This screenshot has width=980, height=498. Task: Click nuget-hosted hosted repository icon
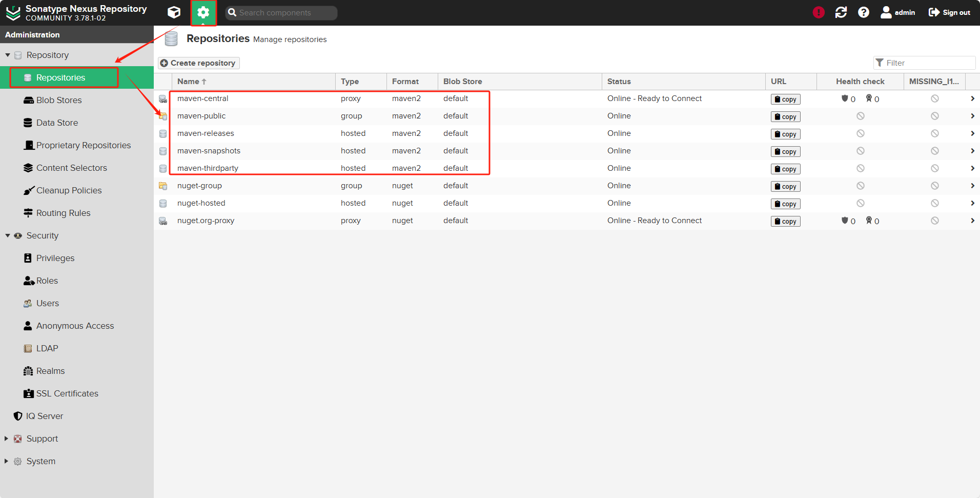(163, 204)
